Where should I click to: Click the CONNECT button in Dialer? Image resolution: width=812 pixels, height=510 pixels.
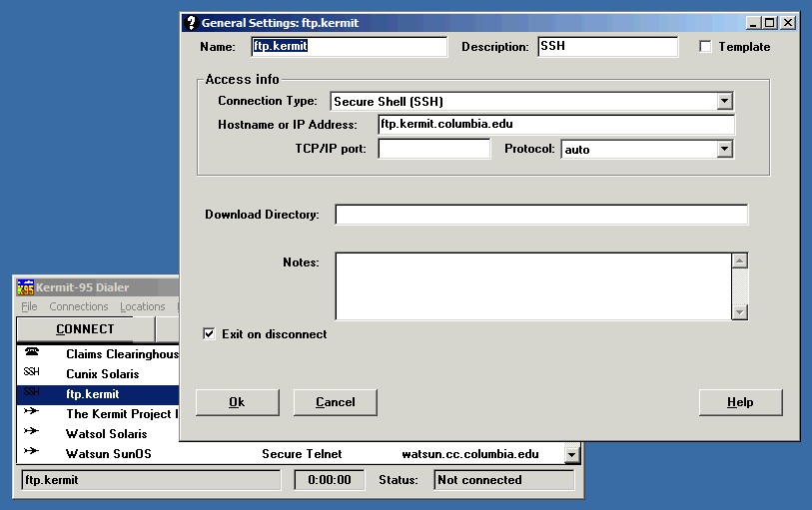tap(86, 329)
